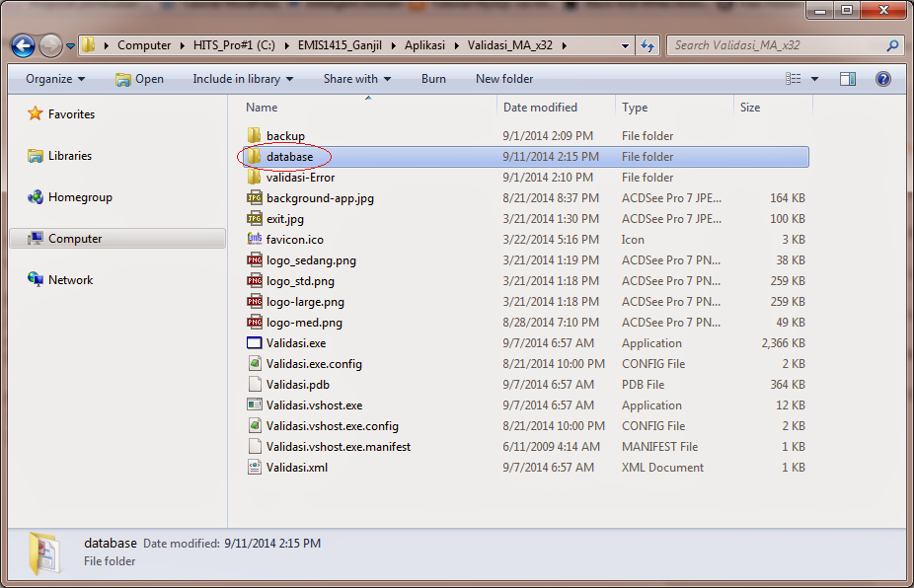Viewport: 914px width, 588px height.
Task: Click the refresh button beside address bar
Action: (x=647, y=45)
